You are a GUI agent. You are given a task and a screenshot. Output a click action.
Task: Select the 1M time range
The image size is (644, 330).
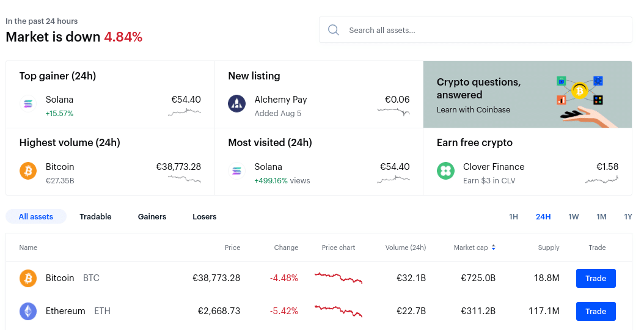[601, 216]
